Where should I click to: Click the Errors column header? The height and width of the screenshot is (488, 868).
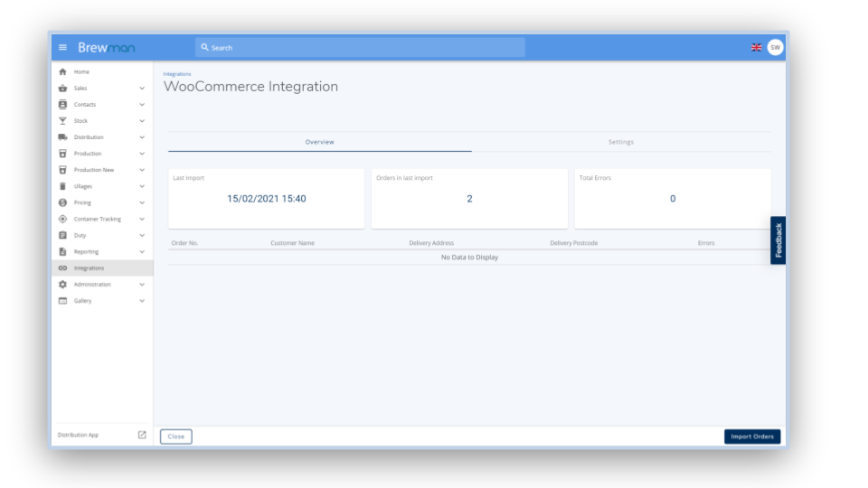click(706, 243)
